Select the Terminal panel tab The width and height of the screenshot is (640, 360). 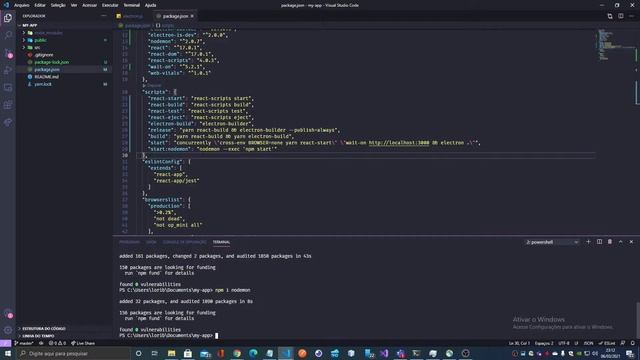[221, 242]
